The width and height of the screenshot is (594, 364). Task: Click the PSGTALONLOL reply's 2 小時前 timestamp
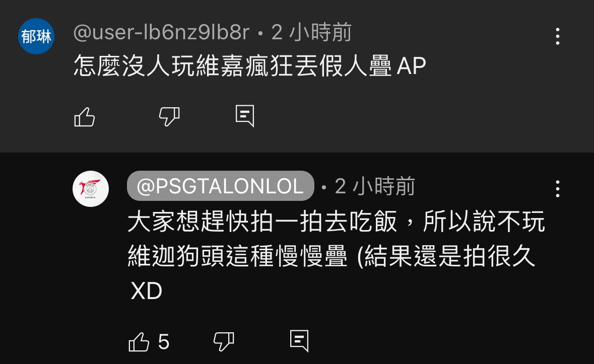pos(375,186)
